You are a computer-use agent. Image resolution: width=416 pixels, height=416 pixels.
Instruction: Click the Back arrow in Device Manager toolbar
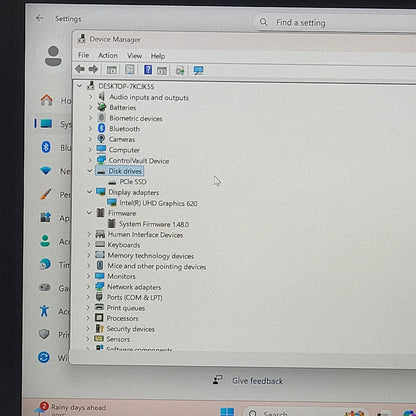pos(80,69)
